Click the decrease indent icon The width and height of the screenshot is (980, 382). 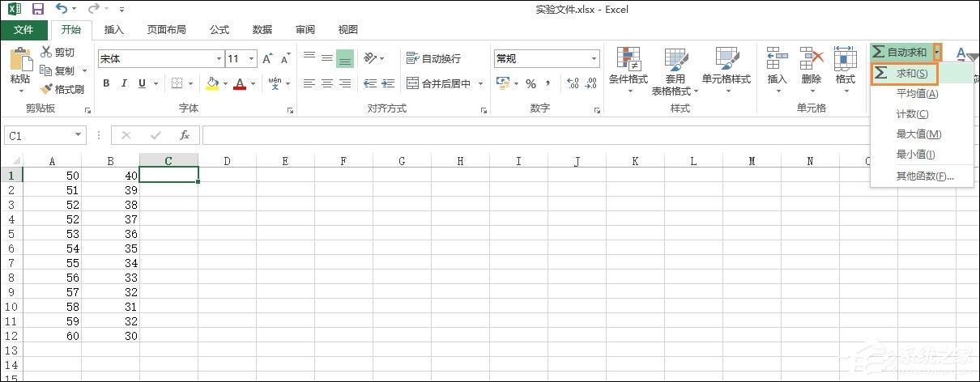click(x=370, y=83)
